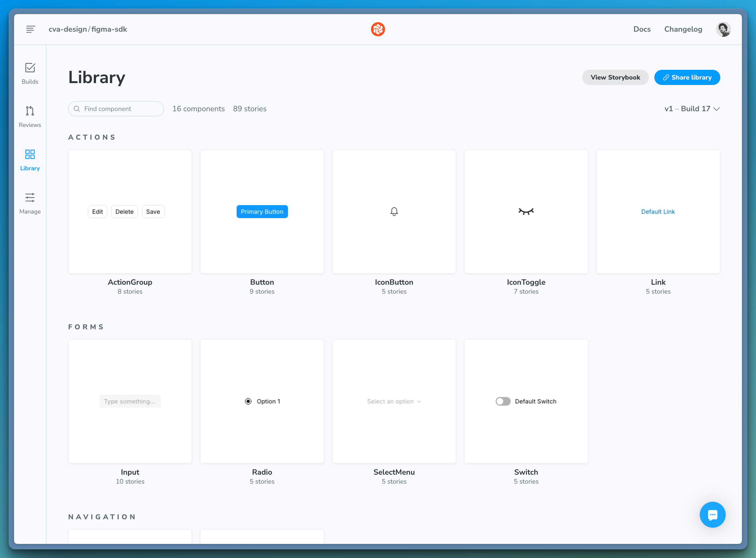
Task: Open the SelectMenu component card
Action: click(x=394, y=401)
